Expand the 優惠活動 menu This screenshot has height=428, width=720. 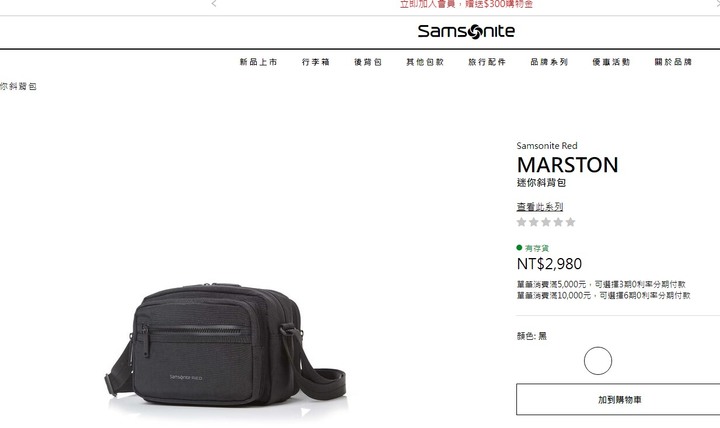[611, 62]
